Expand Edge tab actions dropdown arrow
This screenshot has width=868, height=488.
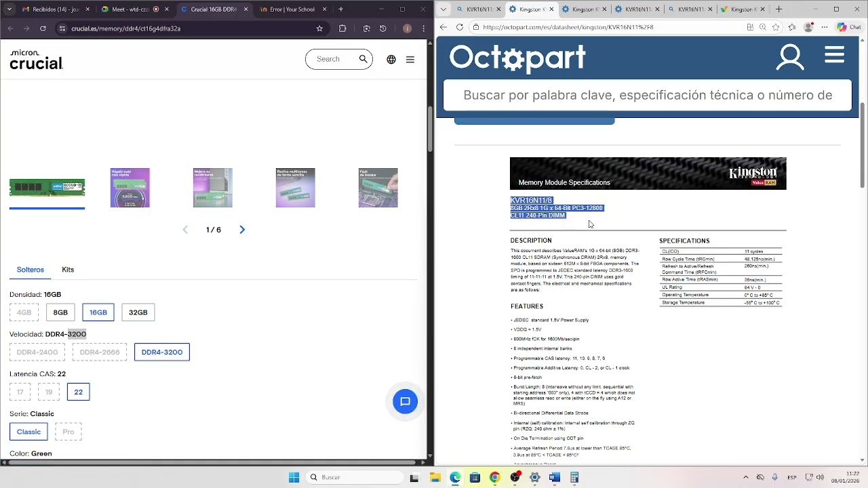click(443, 9)
